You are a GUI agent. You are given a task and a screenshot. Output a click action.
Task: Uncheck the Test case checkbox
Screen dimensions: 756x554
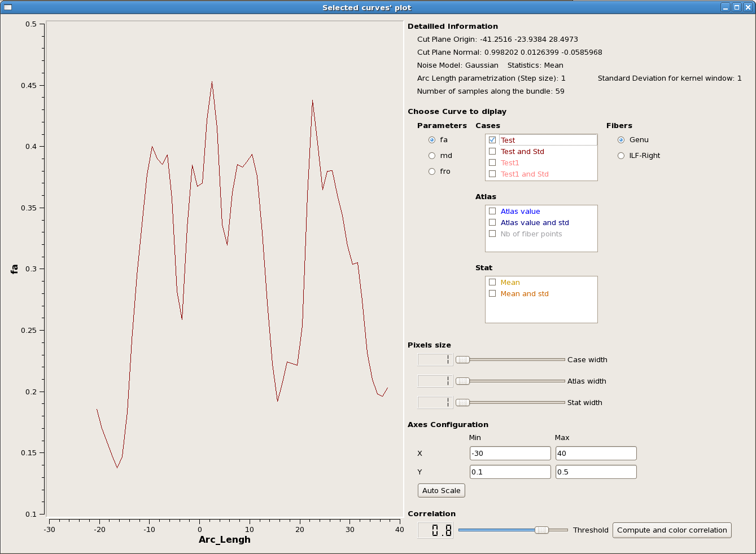pyautogui.click(x=492, y=140)
